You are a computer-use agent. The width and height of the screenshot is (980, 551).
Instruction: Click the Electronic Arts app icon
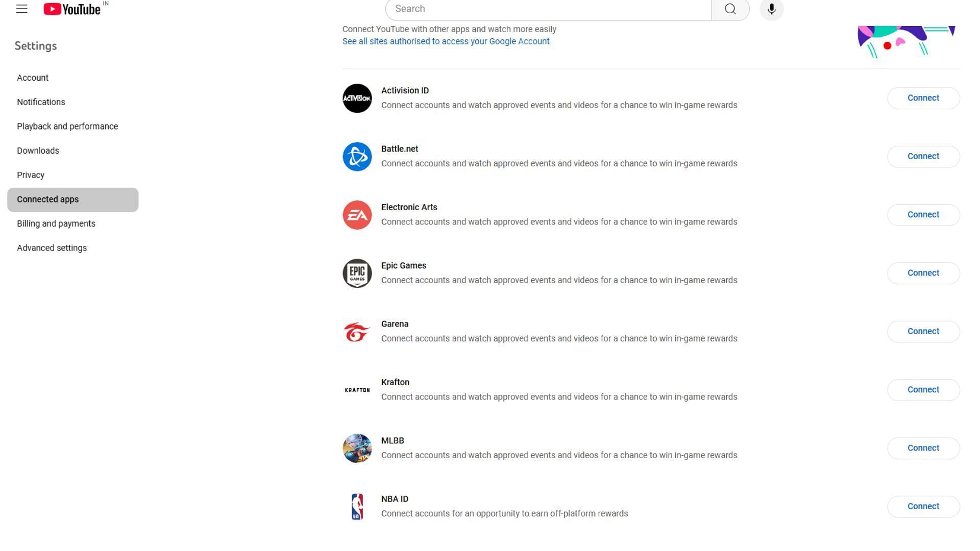pos(357,214)
